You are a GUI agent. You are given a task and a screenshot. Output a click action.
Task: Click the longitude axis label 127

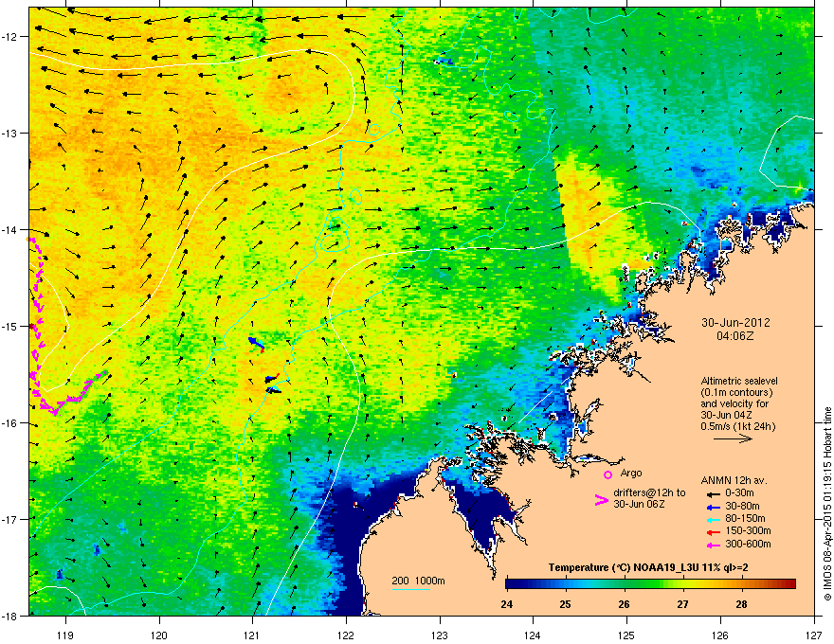[814, 635]
